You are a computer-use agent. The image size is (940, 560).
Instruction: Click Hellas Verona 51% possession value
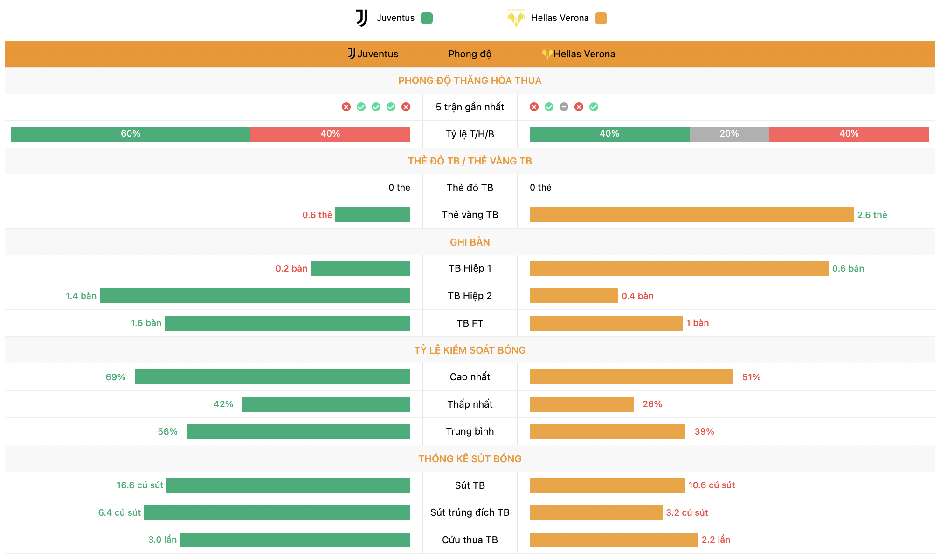click(x=752, y=377)
